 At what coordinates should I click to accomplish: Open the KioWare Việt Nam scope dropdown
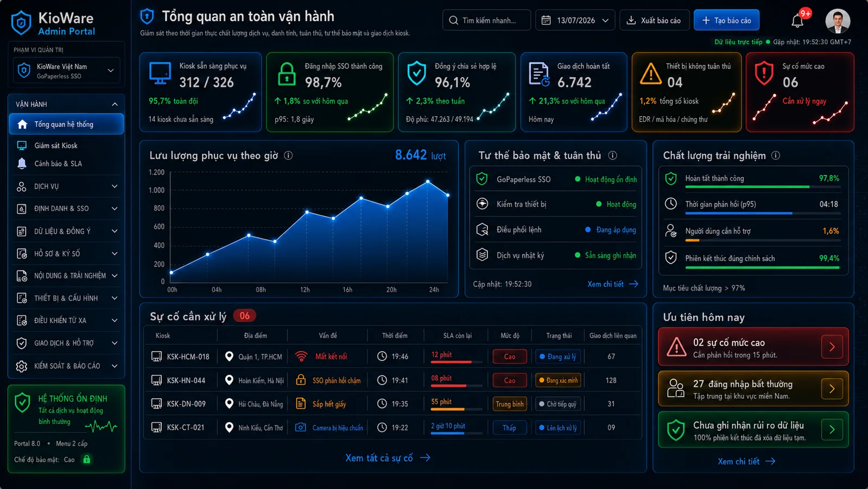[x=67, y=71]
